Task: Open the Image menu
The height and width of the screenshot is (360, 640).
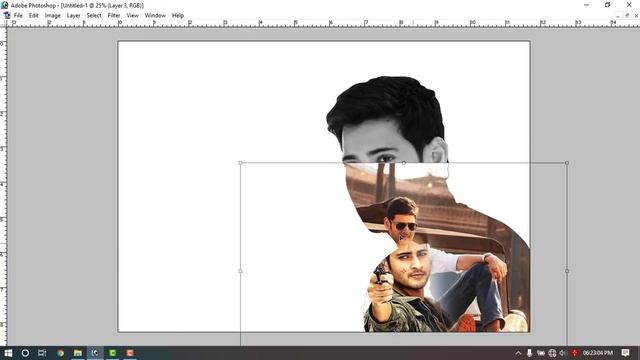Action: pyautogui.click(x=53, y=16)
